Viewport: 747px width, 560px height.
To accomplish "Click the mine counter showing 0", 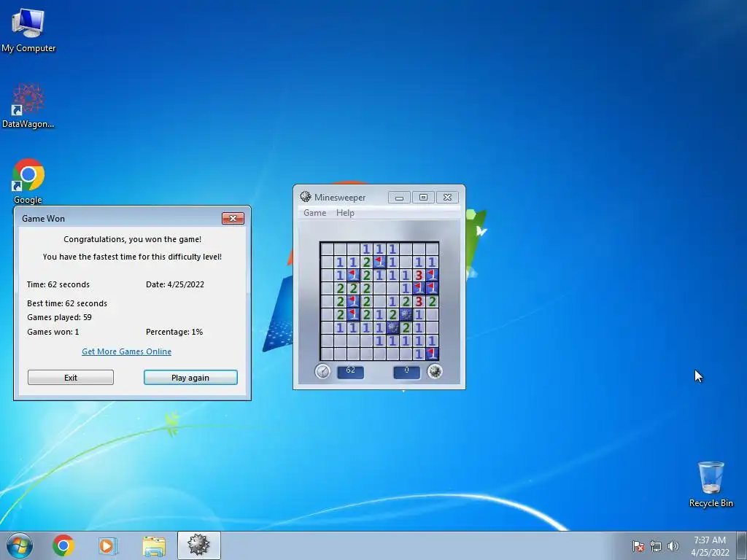I will click(406, 371).
